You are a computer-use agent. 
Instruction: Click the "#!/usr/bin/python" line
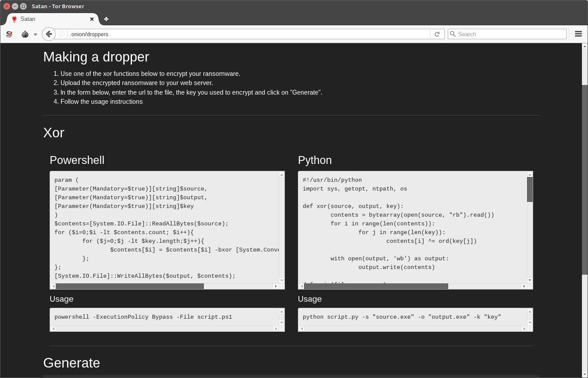(332, 180)
